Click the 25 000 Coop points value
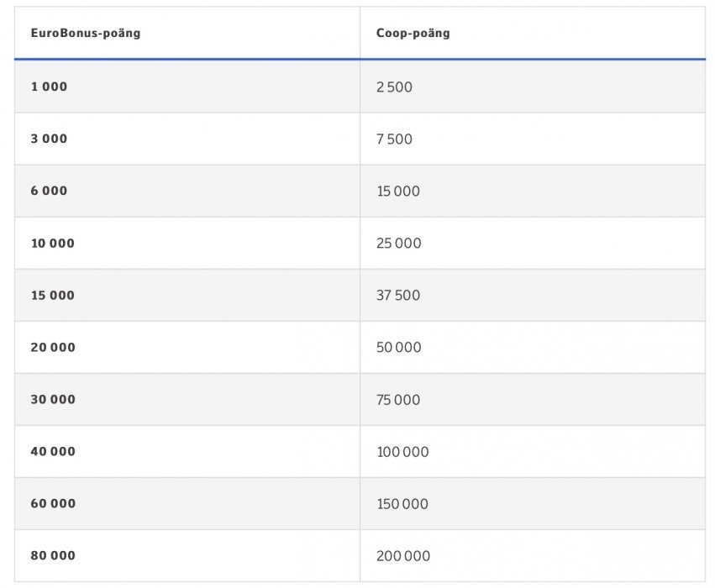 point(399,244)
